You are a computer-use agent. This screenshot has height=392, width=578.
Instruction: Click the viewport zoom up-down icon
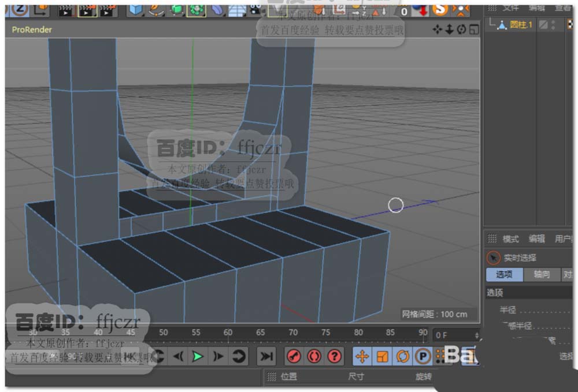(x=449, y=29)
